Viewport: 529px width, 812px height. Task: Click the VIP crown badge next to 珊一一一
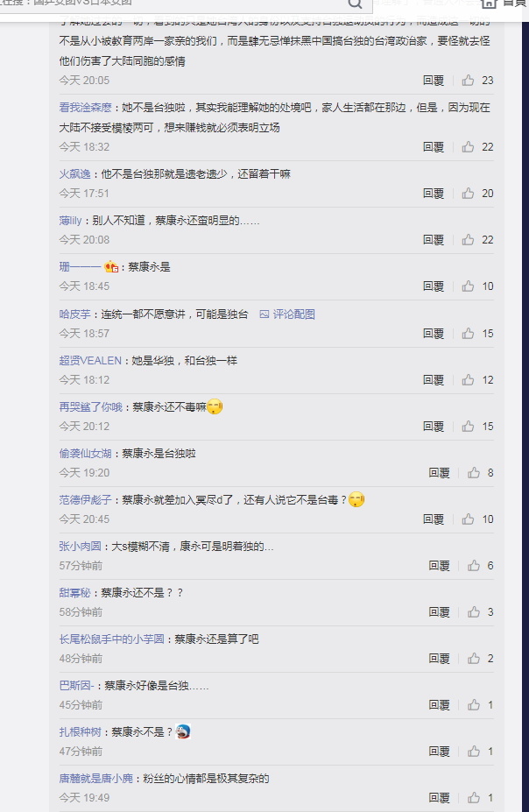pyautogui.click(x=111, y=267)
